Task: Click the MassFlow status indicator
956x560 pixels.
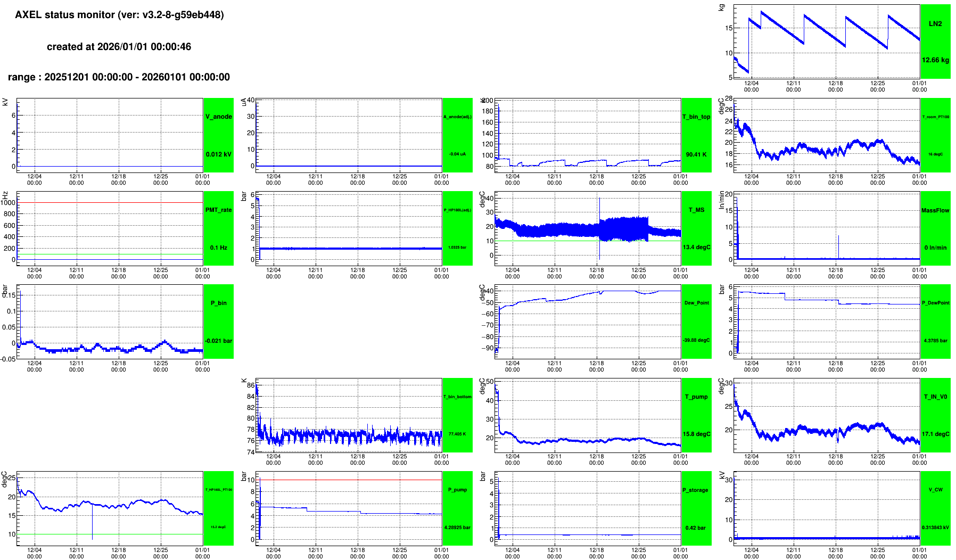Action: 935,228
